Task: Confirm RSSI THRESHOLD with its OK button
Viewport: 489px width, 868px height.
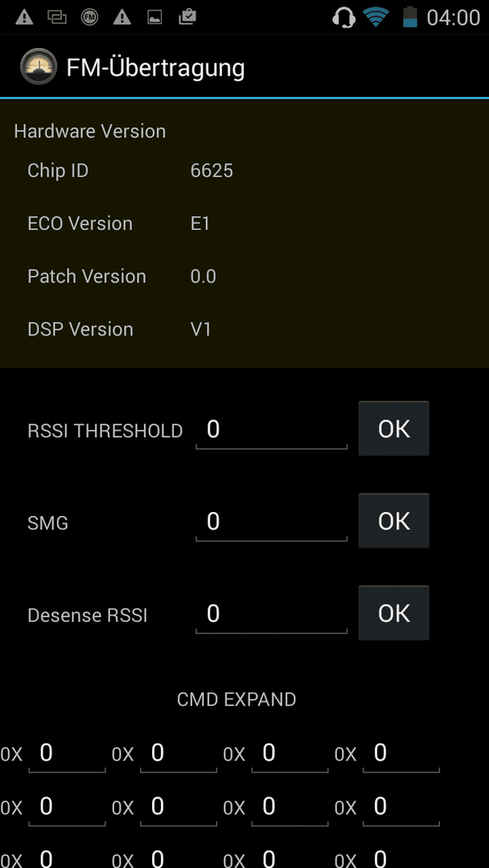Action: tap(394, 428)
